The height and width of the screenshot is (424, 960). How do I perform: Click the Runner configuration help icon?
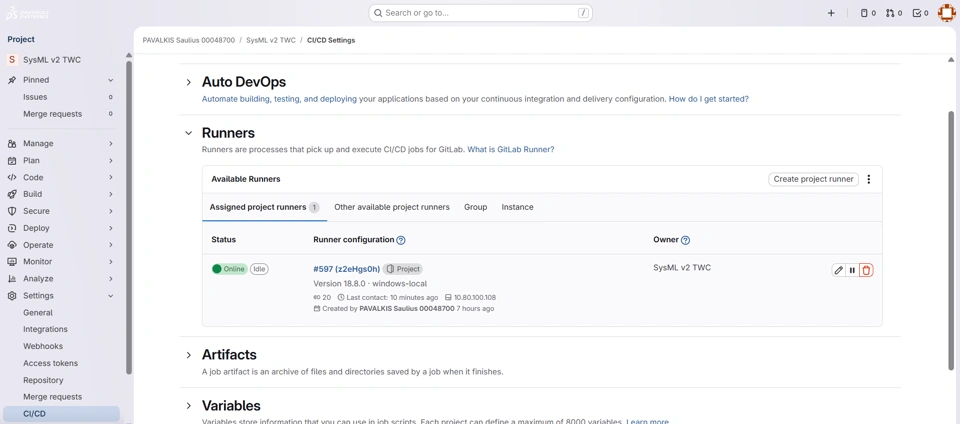coord(401,240)
